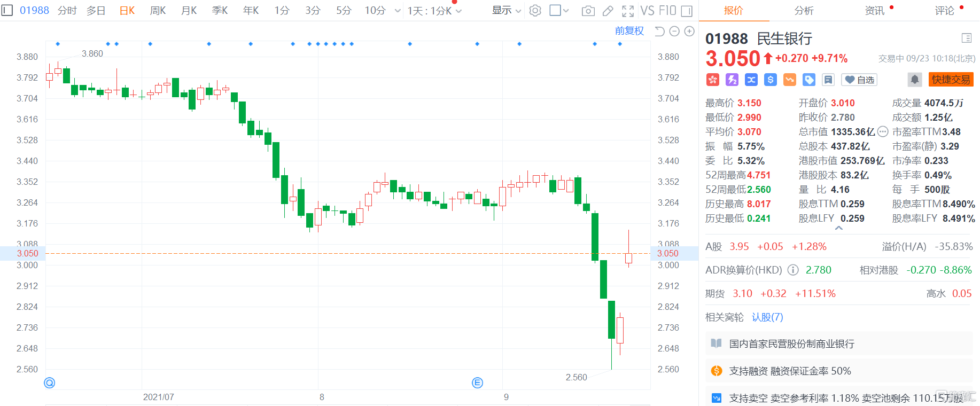Reset chart view with undo arrow
This screenshot has height=406, width=980.
(659, 32)
